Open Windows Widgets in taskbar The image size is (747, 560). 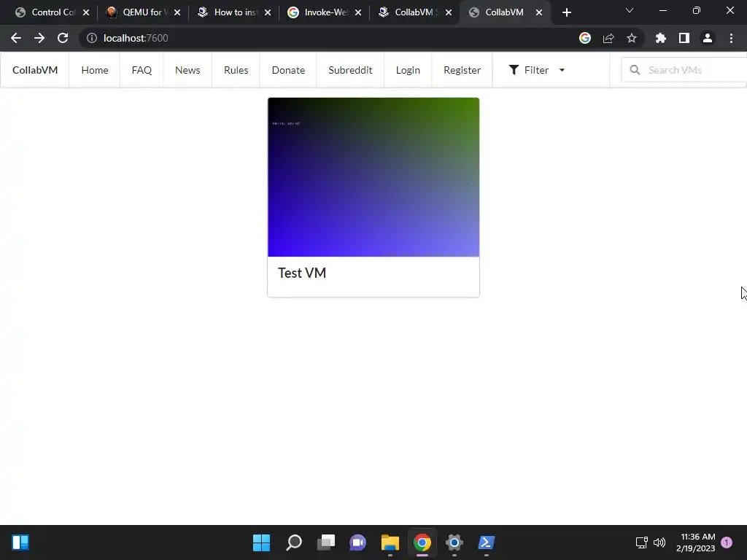pos(20,542)
